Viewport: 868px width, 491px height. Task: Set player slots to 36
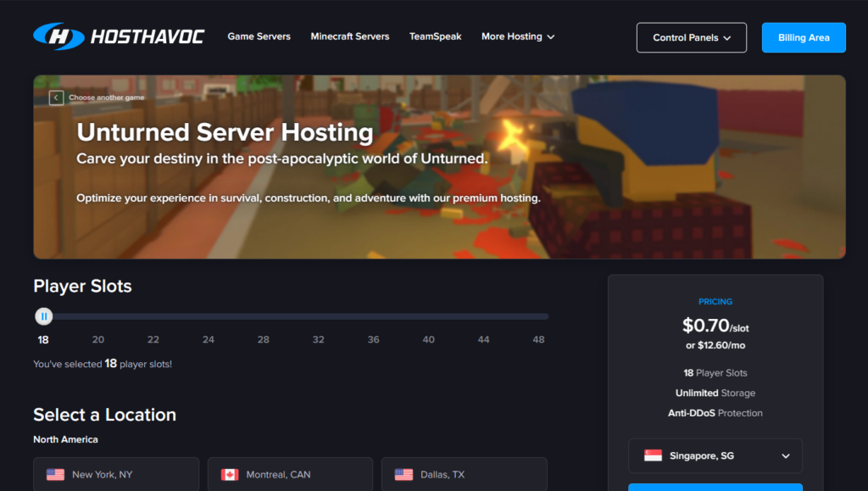(374, 339)
